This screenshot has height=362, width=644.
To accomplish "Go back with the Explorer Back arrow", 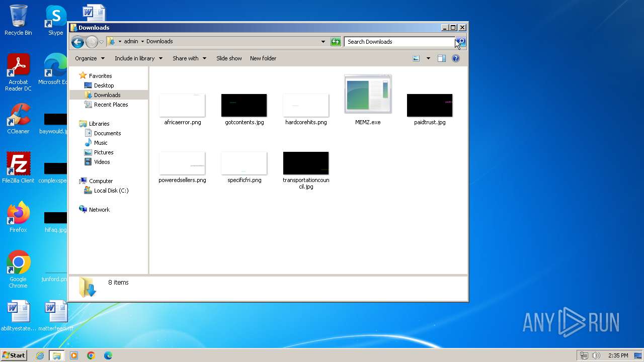I will coord(77,42).
